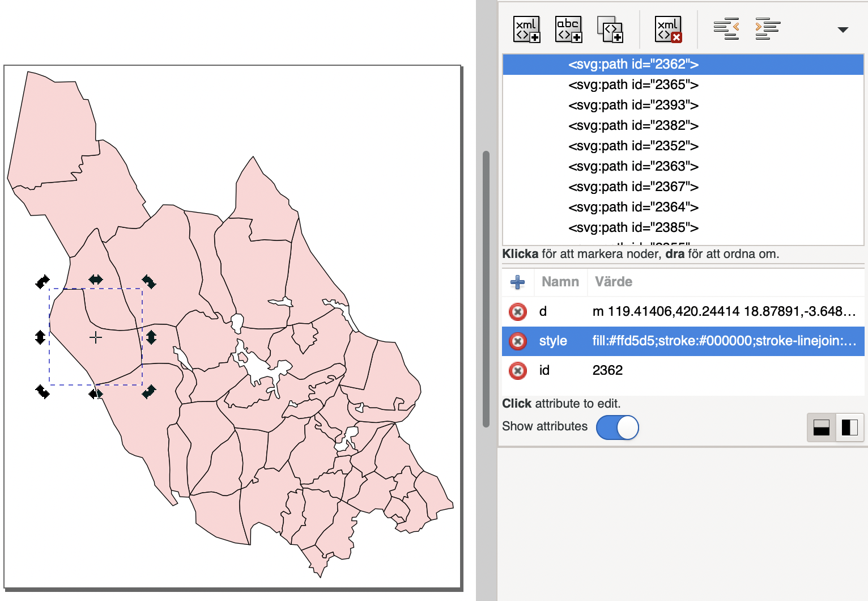
Task: Select the svg:path id="2365" node
Action: [x=683, y=84]
